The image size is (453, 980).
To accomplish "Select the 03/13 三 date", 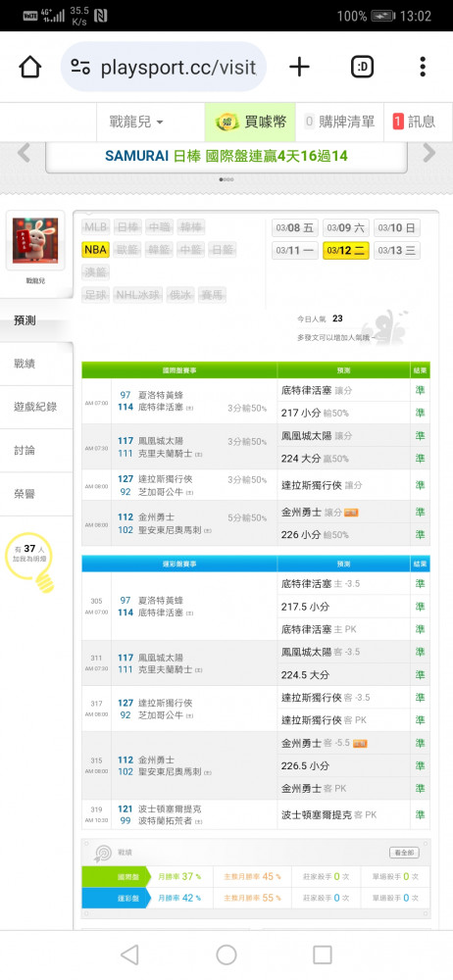I will click(397, 251).
